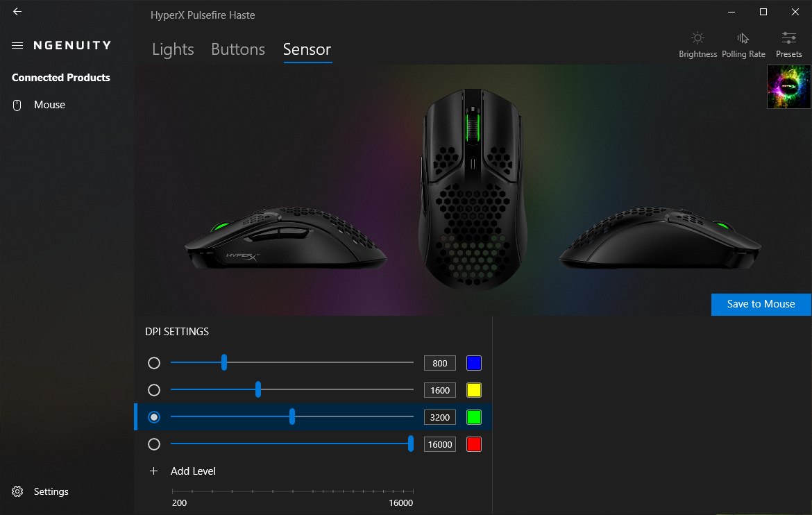Image resolution: width=812 pixels, height=515 pixels.
Task: Click the 3200 DPI slider handle
Action: point(292,416)
